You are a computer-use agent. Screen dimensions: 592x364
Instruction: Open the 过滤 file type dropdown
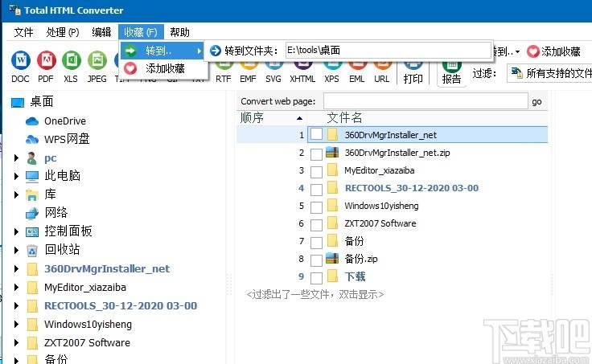(x=549, y=74)
